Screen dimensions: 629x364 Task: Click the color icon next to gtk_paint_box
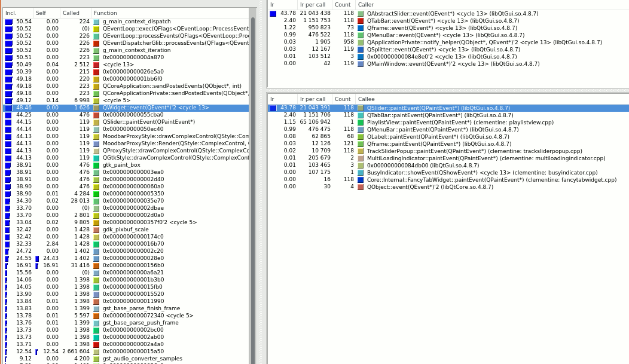tap(96, 165)
